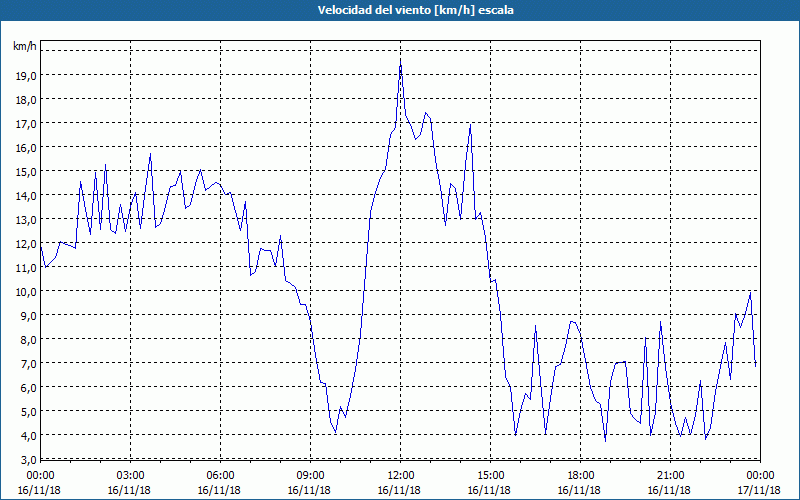This screenshot has width=800, height=500.
Task: Select the '21:00' time label
Action: pos(670,476)
